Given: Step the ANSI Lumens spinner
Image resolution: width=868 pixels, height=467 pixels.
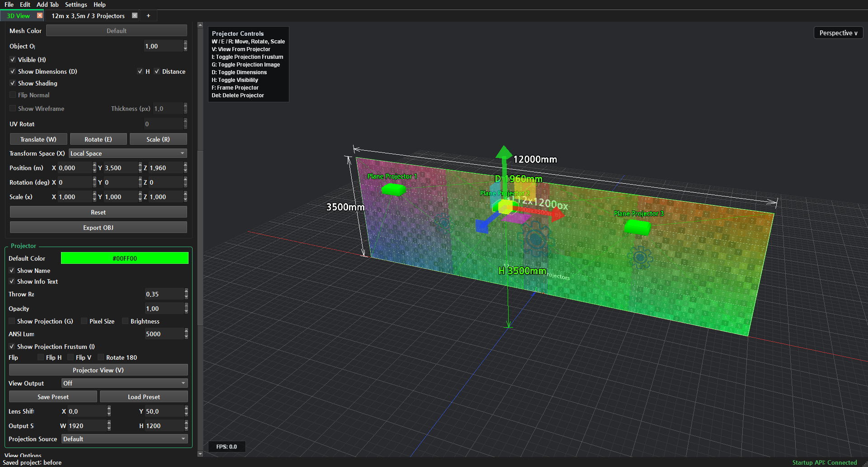Looking at the screenshot, I should click(186, 334).
